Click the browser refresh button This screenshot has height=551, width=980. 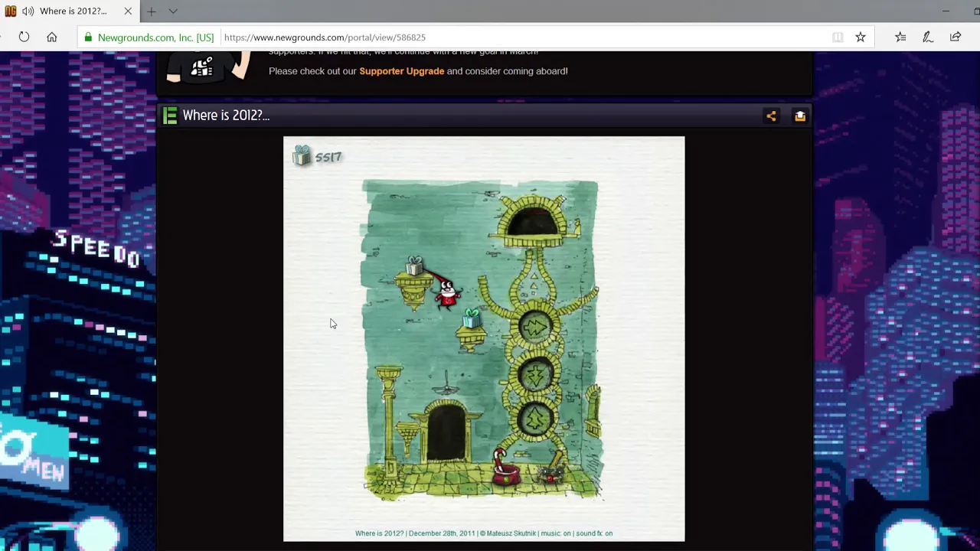(x=24, y=37)
